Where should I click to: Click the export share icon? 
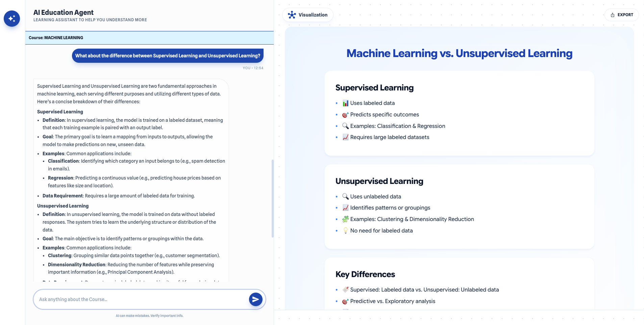[x=612, y=15]
